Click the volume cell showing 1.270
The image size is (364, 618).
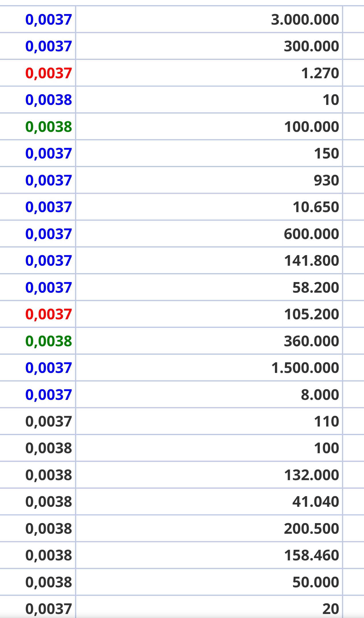(x=209, y=73)
